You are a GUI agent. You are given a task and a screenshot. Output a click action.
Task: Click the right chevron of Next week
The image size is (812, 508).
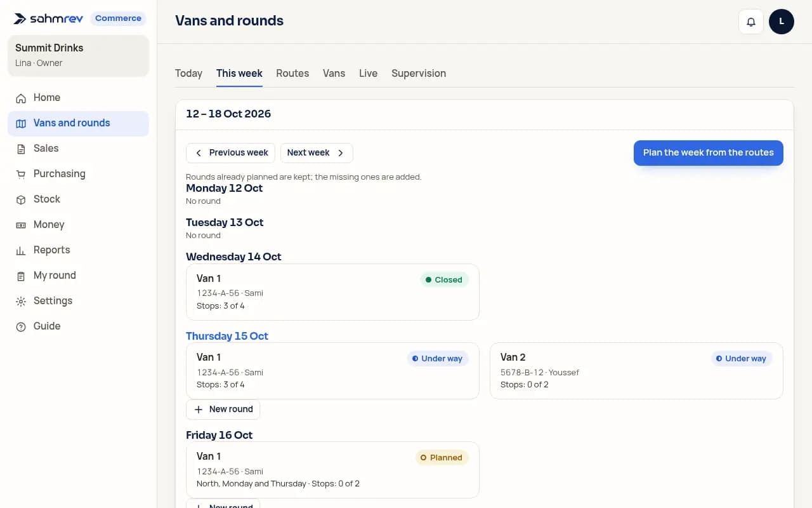coord(341,153)
